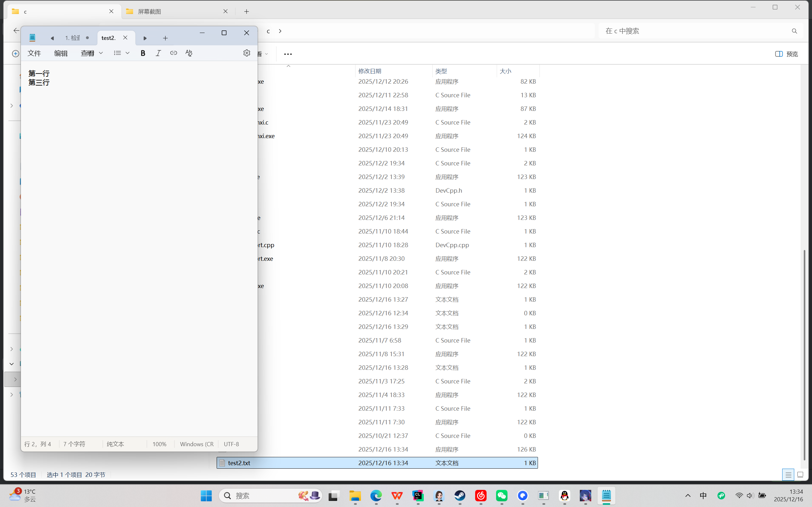Open the 文件 menu in Notepad
Image resolution: width=812 pixels, height=507 pixels.
(x=34, y=53)
